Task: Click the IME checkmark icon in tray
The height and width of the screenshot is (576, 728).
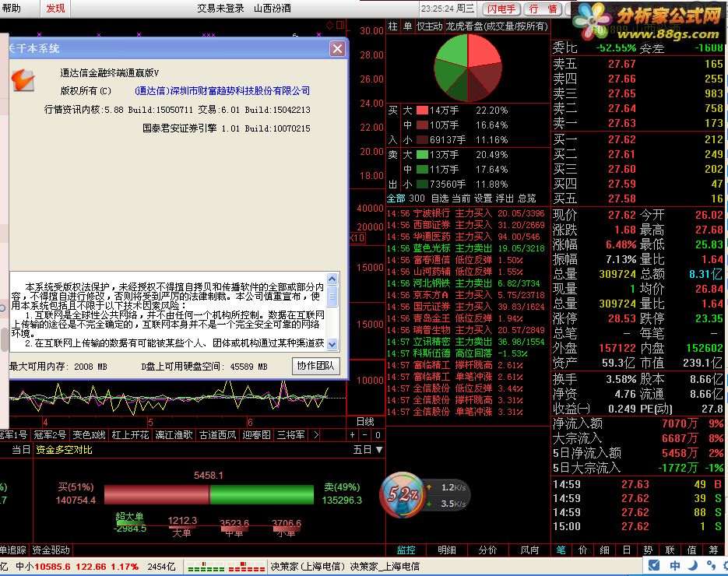Action: point(654,565)
